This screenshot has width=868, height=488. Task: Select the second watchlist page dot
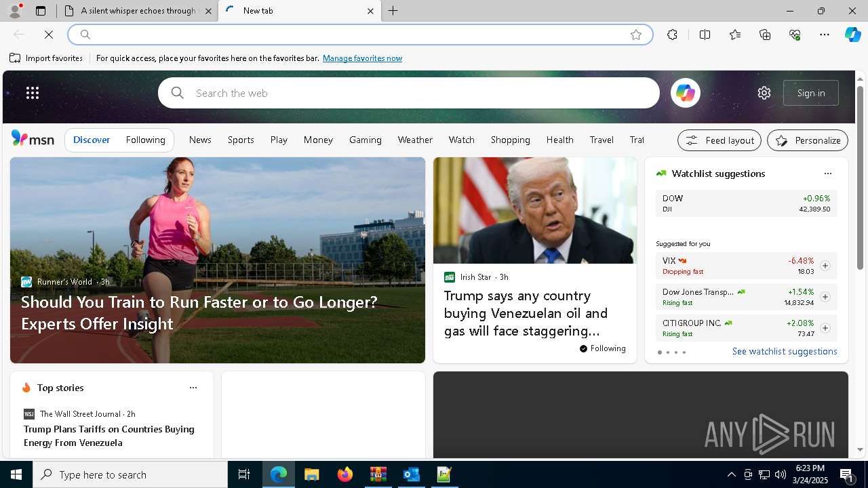coord(667,352)
